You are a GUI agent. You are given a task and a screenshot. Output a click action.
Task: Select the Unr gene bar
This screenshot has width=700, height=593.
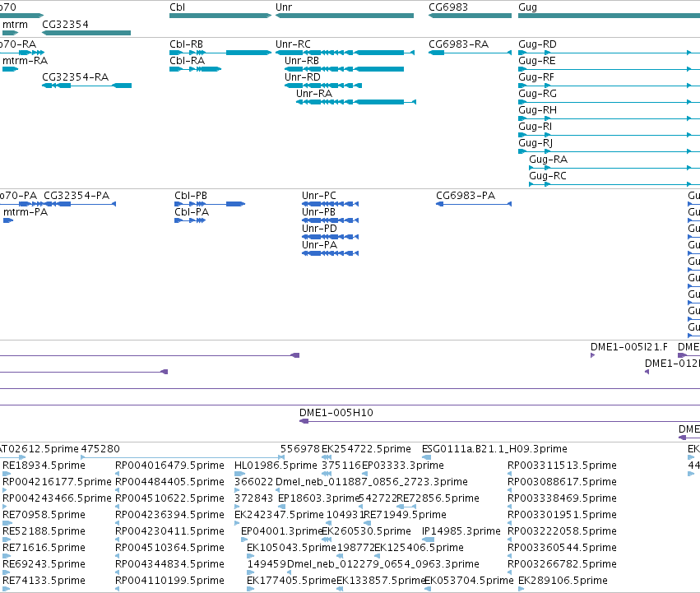345,16
